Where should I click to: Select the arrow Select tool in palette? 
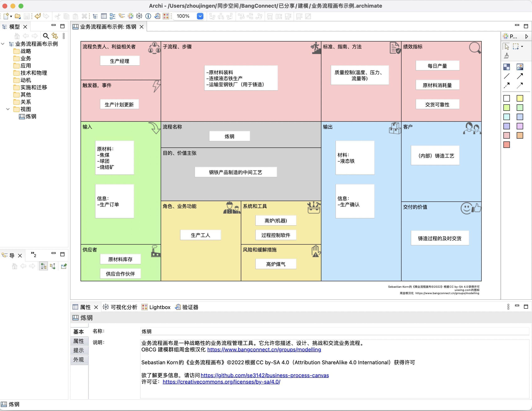coord(507,47)
